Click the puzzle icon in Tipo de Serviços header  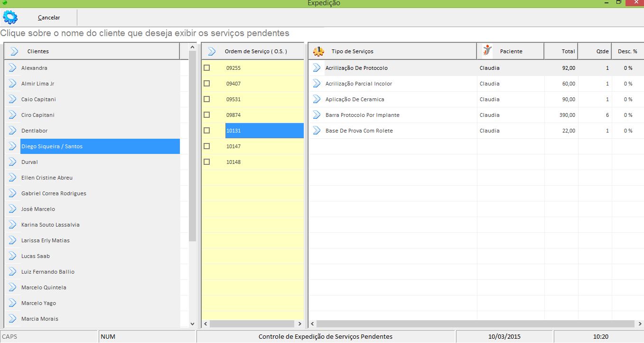[x=318, y=51]
